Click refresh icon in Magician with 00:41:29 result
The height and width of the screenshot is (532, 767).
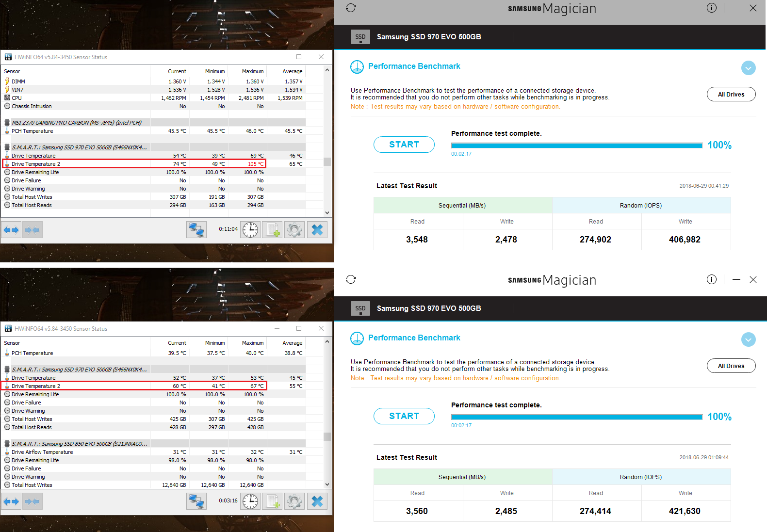(x=351, y=8)
